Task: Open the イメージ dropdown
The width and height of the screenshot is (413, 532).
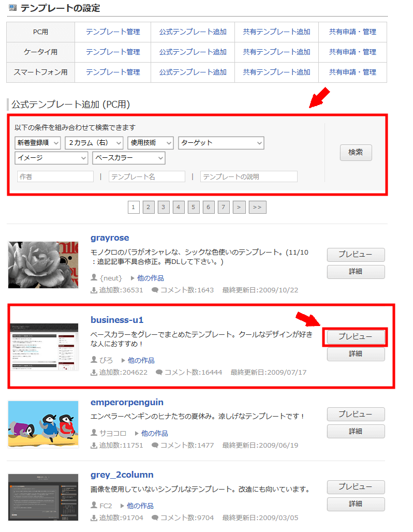Action: (x=51, y=158)
